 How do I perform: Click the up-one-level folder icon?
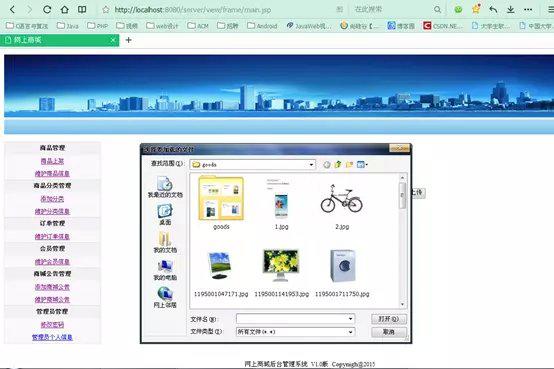338,164
